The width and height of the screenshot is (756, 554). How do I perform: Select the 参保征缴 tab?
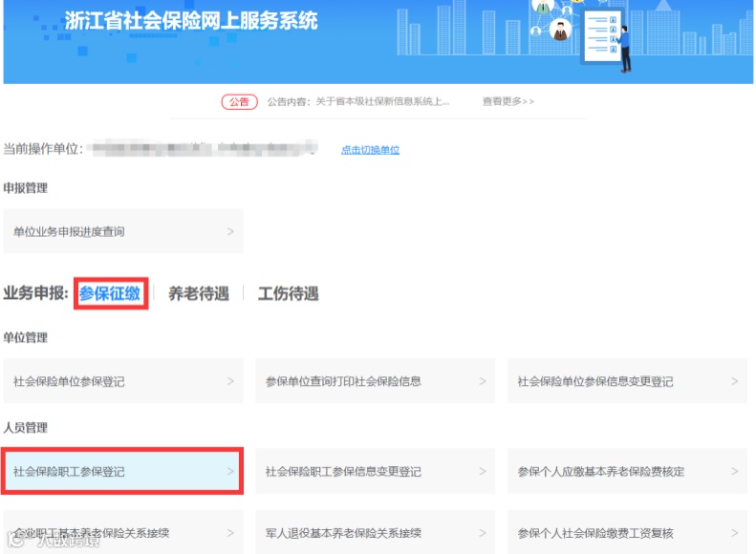110,293
